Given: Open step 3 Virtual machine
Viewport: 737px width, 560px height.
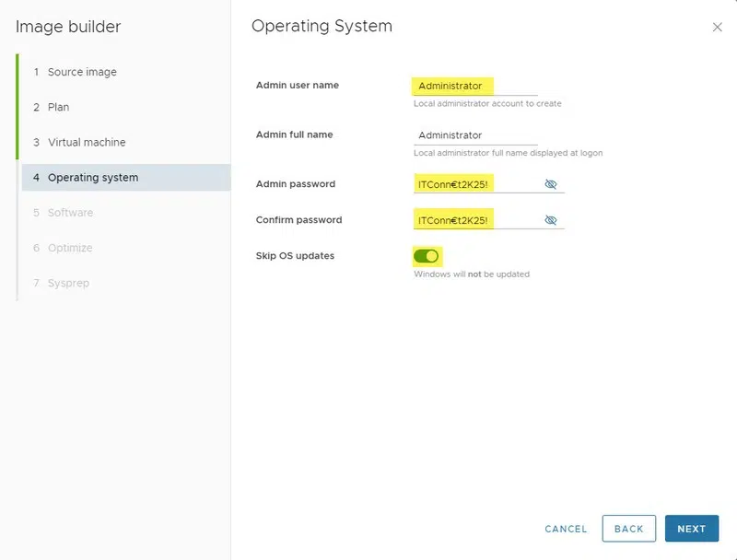Looking at the screenshot, I should click(x=87, y=142).
